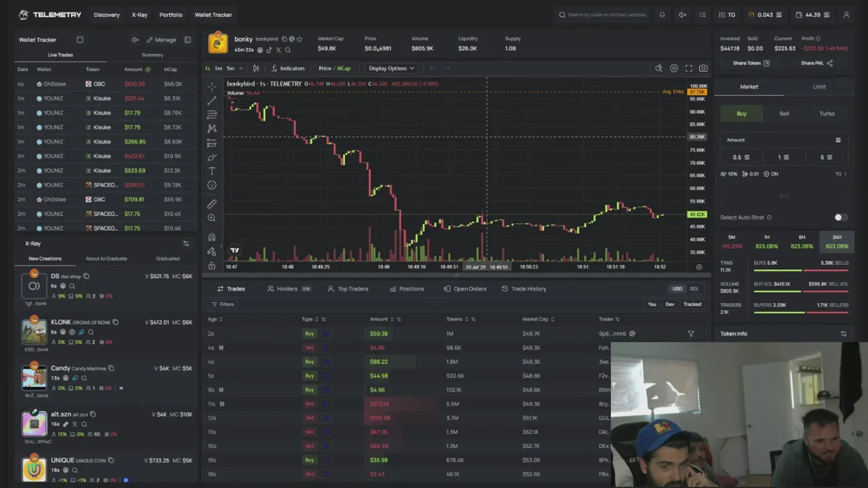The height and width of the screenshot is (488, 868).
Task: Copy bonky token address
Action: click(x=284, y=39)
